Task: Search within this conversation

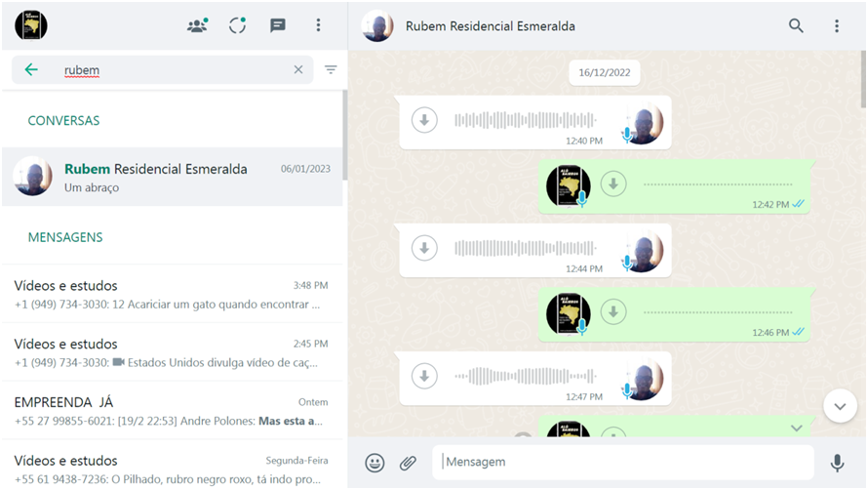Action: pyautogui.click(x=796, y=25)
